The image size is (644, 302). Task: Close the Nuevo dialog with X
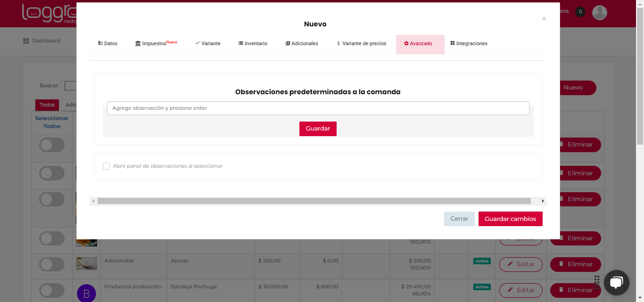click(x=544, y=19)
